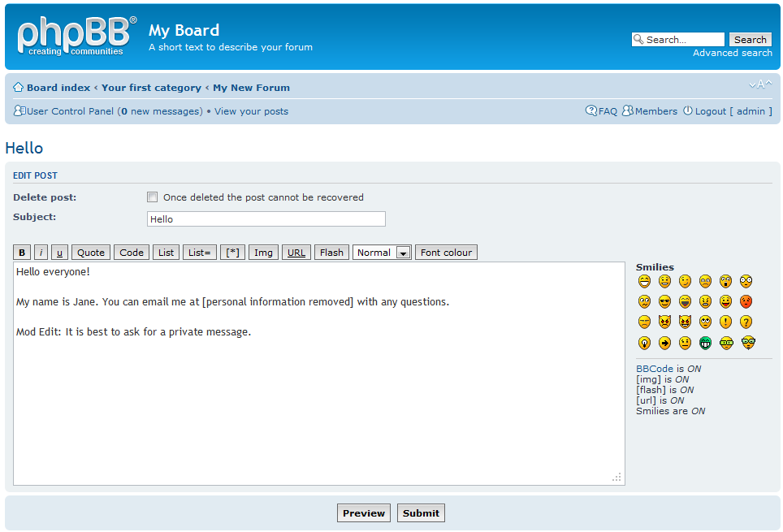The image size is (783, 532).
Task: Focus the Subject input field
Action: point(266,218)
